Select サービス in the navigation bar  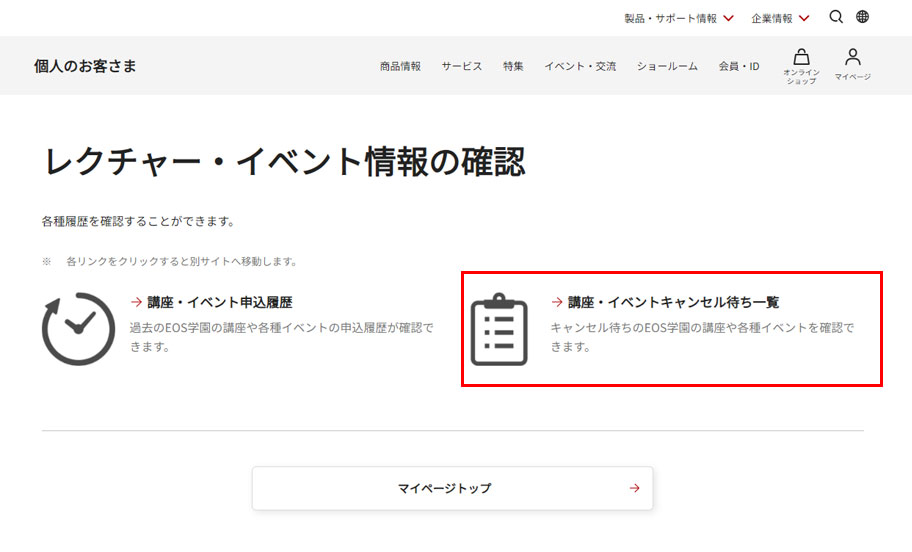462,66
